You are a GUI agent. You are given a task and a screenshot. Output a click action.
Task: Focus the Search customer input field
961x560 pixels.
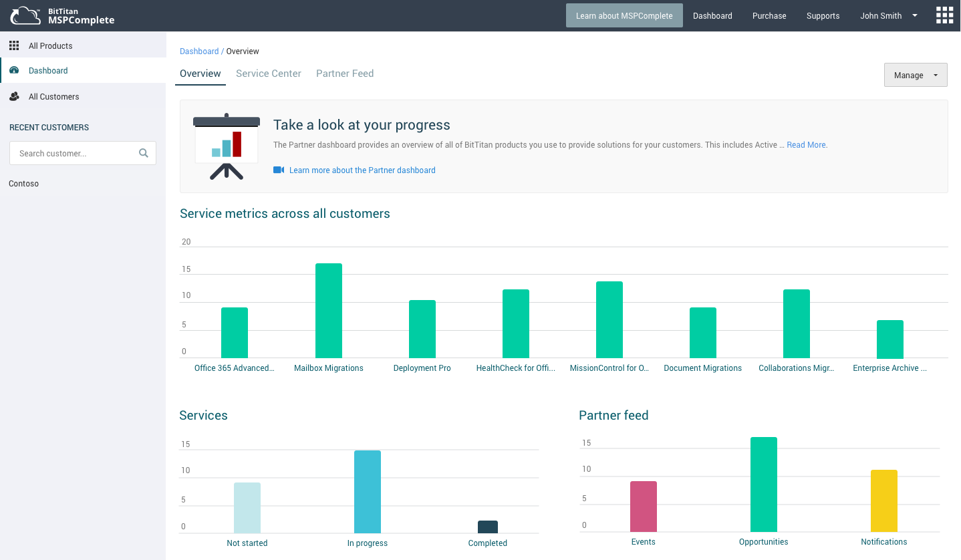click(83, 153)
